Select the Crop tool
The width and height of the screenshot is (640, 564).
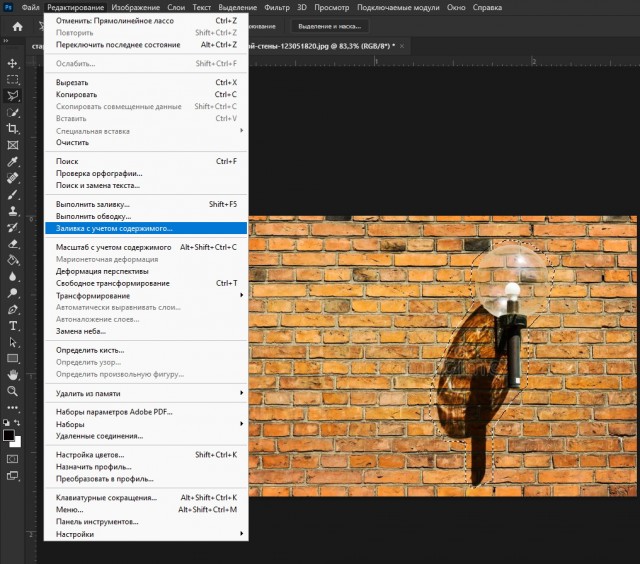coord(13,128)
